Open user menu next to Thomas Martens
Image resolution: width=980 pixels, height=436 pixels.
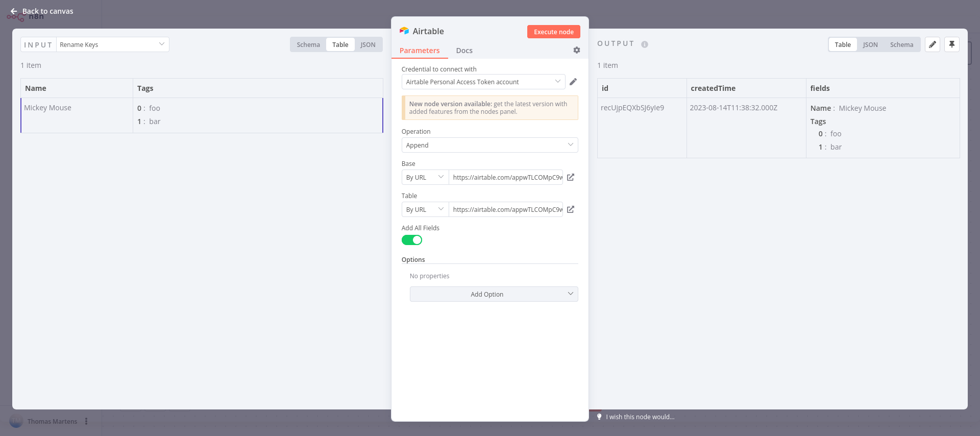tap(86, 421)
